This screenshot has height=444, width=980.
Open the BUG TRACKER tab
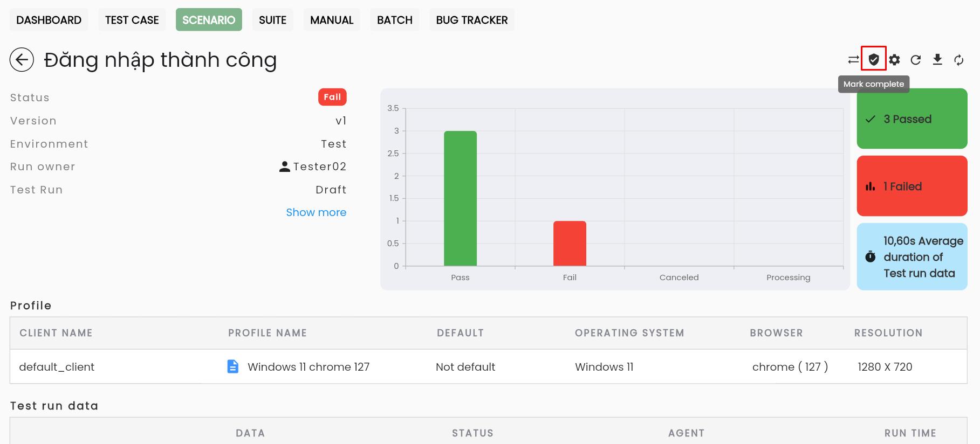[x=472, y=20]
